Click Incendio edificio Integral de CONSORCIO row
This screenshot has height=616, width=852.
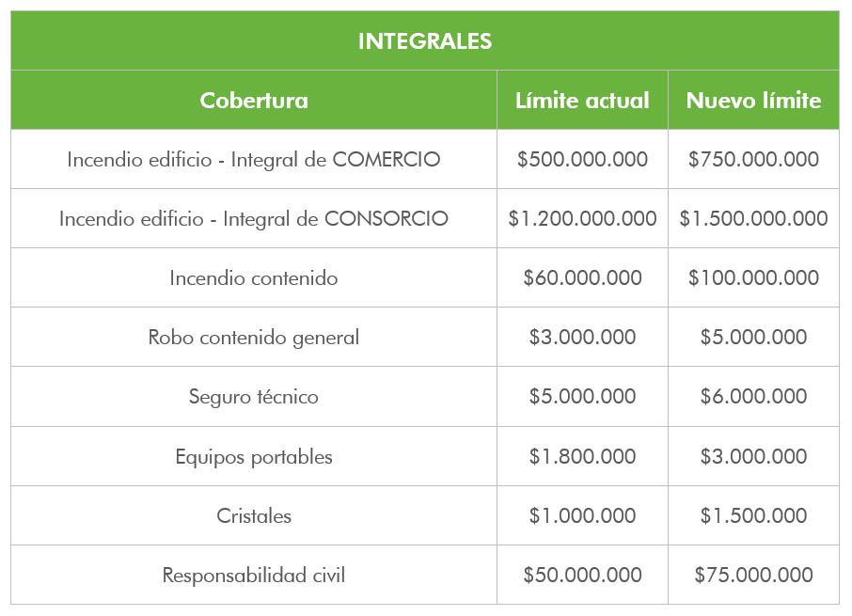coord(425,218)
